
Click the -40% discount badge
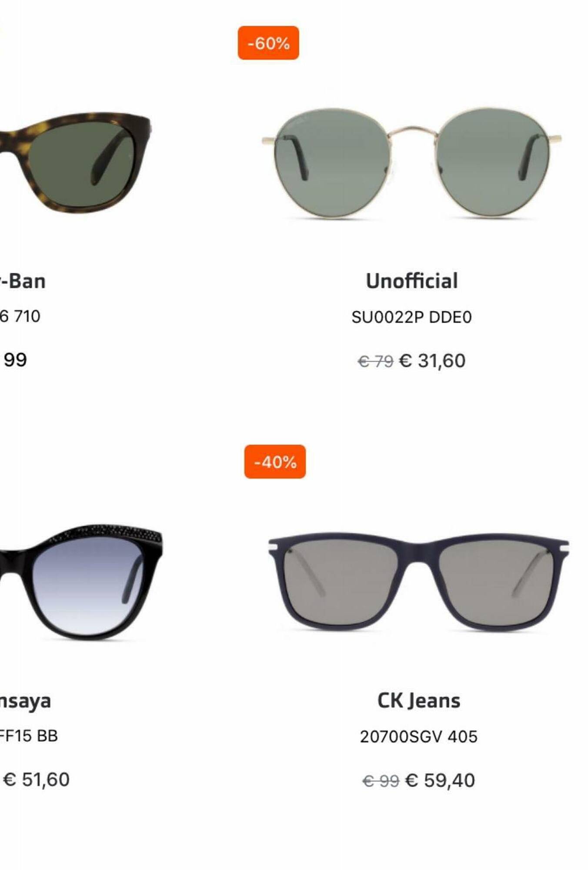pos(275,462)
